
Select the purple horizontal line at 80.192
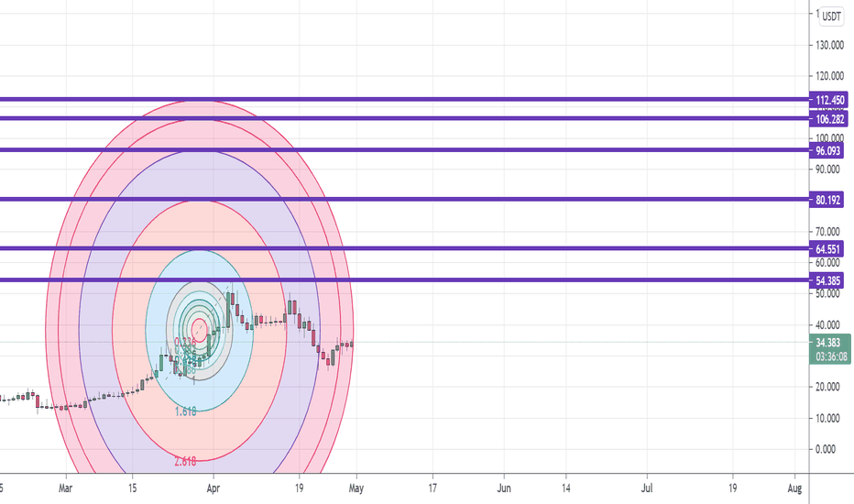tap(404, 199)
